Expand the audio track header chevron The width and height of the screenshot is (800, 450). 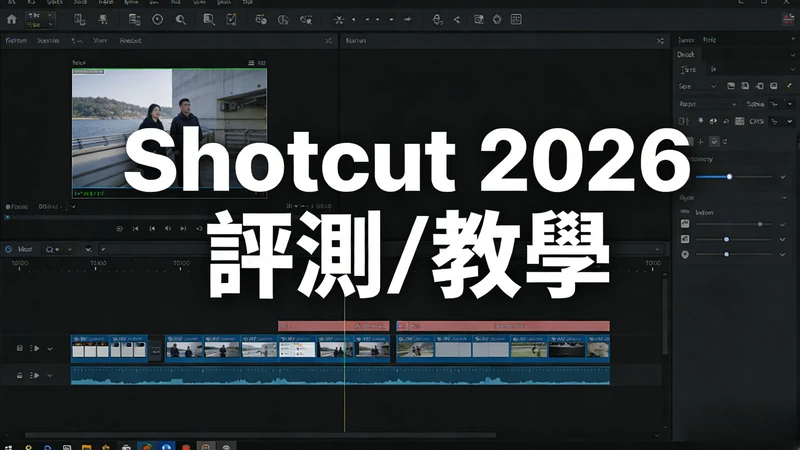pos(50,375)
